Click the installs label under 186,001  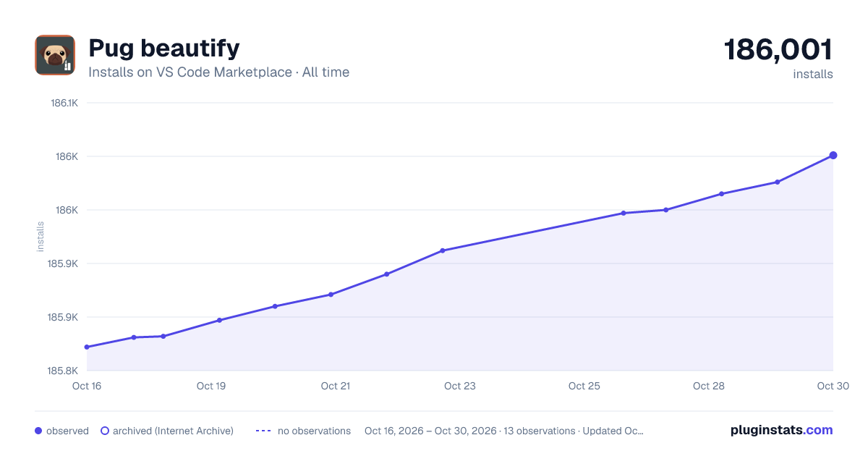pos(813,74)
